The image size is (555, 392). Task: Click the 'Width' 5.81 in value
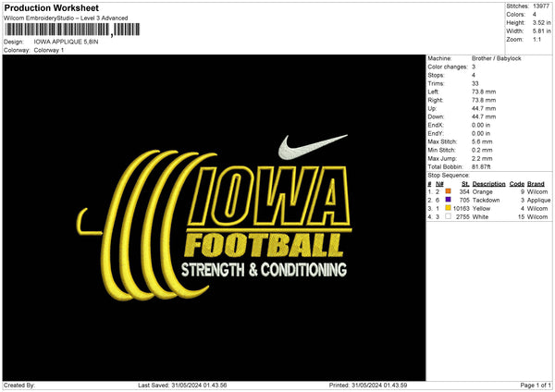541,31
